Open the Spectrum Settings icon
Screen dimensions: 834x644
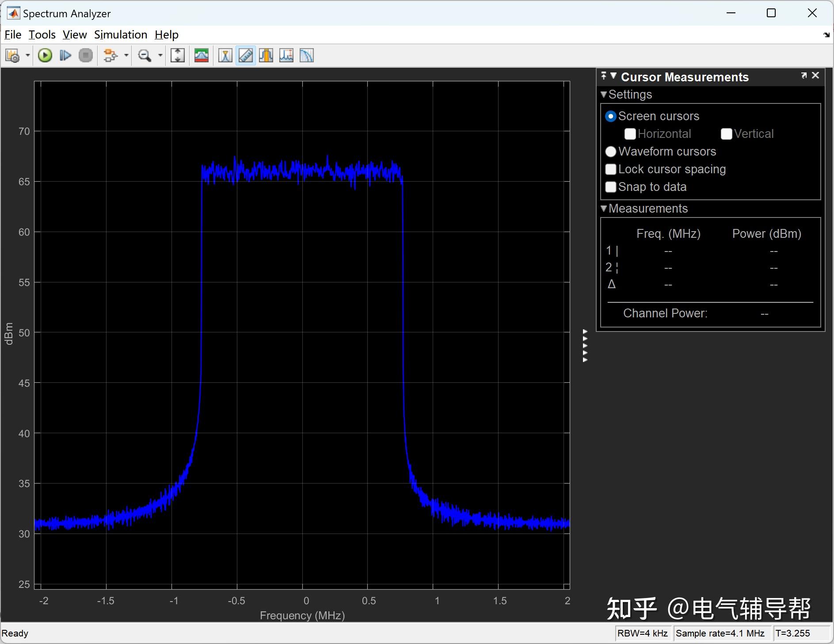coord(202,56)
